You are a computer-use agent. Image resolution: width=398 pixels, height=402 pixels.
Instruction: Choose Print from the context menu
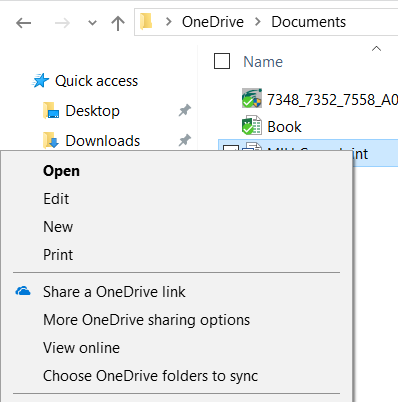click(x=58, y=255)
